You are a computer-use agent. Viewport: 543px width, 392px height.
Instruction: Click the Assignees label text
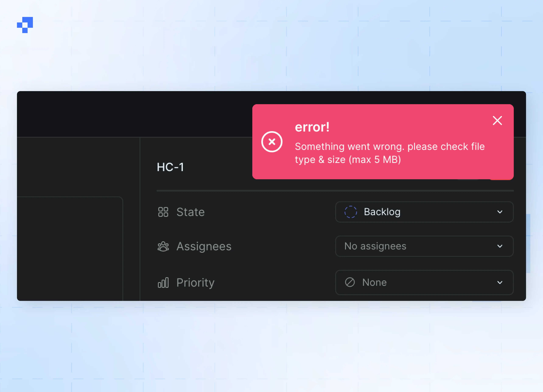pos(204,246)
